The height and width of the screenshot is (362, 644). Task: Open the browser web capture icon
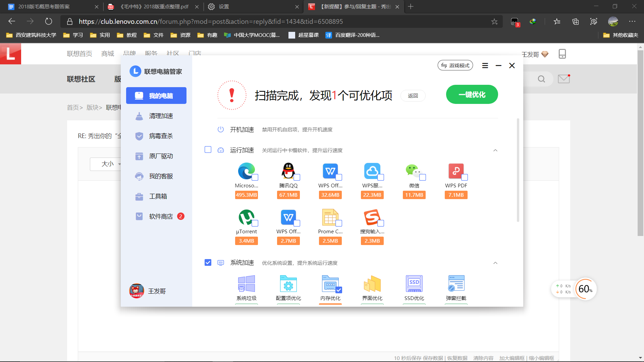[594, 21]
